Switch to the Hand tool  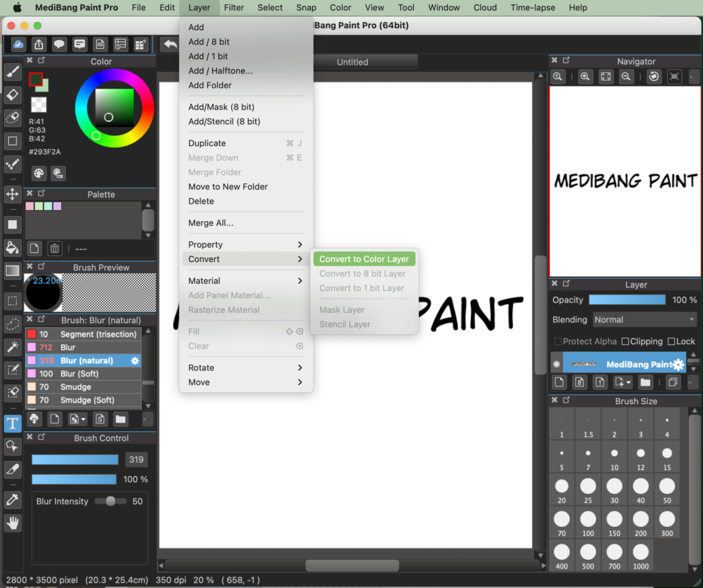[12, 523]
